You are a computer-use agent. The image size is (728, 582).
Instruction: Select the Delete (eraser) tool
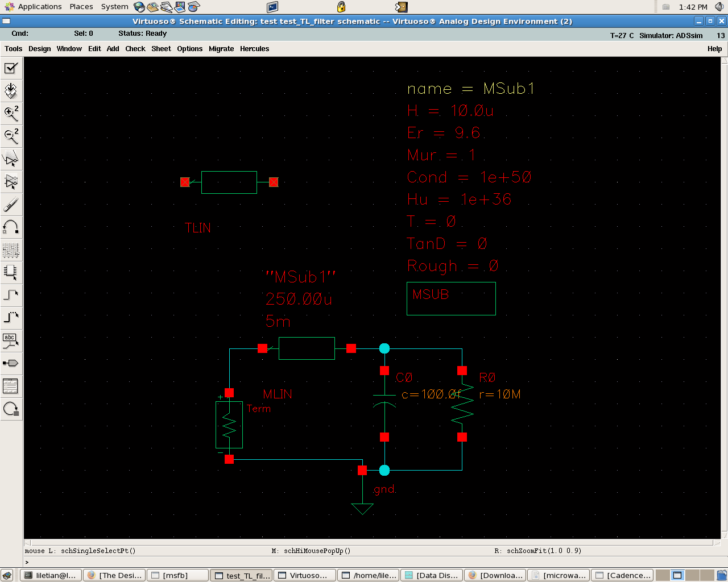[11, 205]
